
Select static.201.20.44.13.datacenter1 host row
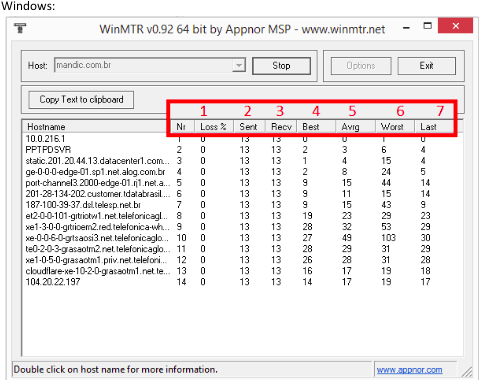242,161
